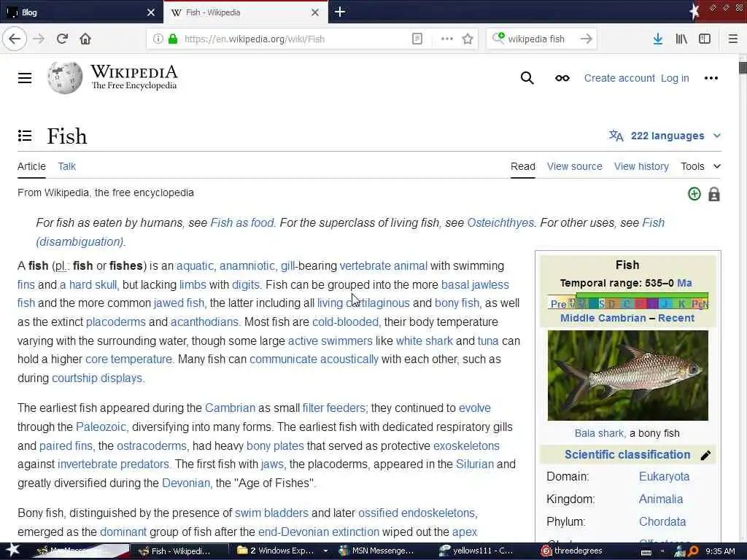The height and width of the screenshot is (560, 747).
Task: Follow the Cambrian link in second paragraph
Action: [x=230, y=408]
